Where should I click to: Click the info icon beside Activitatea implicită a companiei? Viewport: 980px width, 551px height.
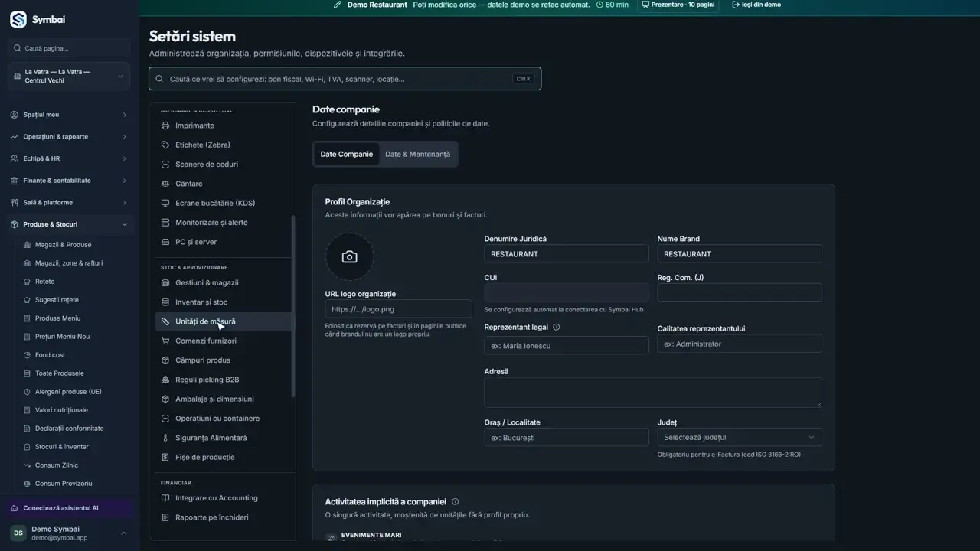tap(456, 502)
